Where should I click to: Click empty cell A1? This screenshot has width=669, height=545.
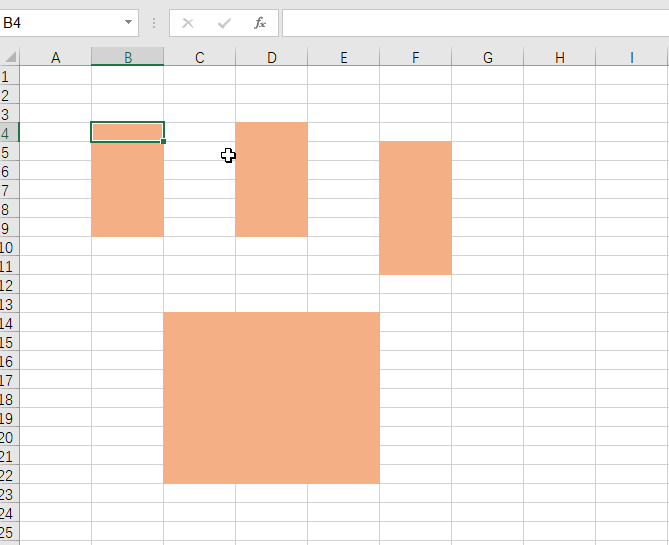(55, 75)
